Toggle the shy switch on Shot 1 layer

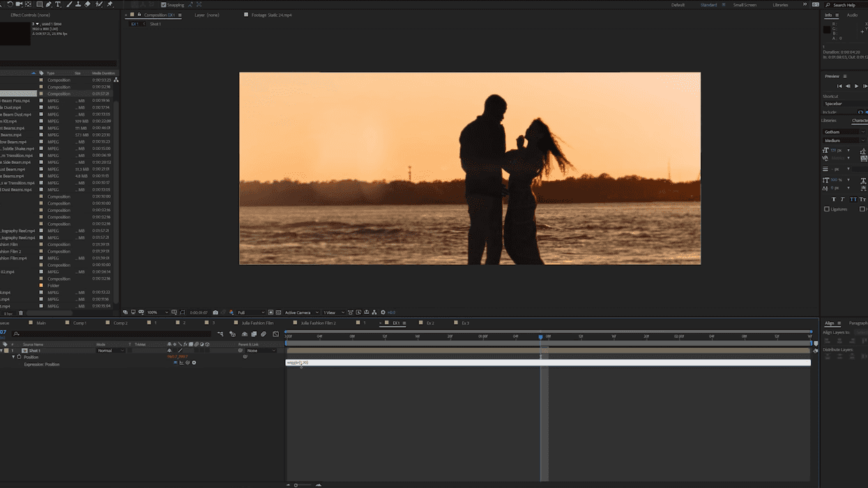[169, 351]
